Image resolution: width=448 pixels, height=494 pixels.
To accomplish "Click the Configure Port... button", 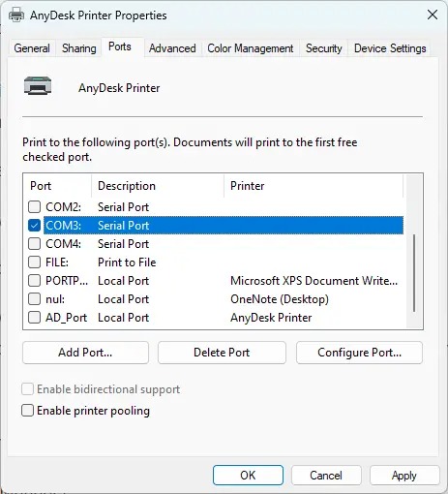I will coord(359,353).
